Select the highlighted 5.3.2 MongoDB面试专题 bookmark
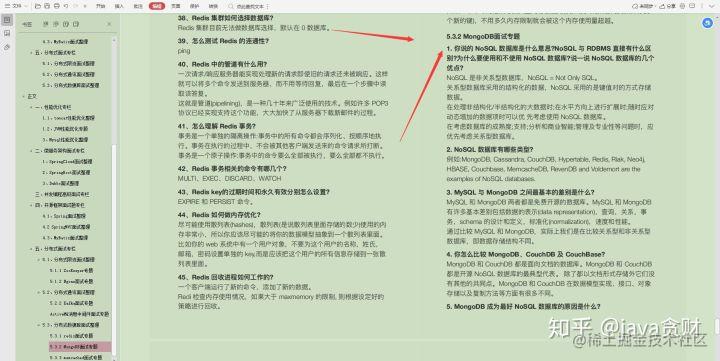The image size is (720, 361). [x=80, y=347]
